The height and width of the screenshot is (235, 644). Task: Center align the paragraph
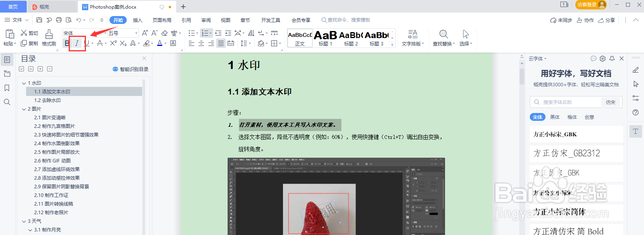pos(201,43)
